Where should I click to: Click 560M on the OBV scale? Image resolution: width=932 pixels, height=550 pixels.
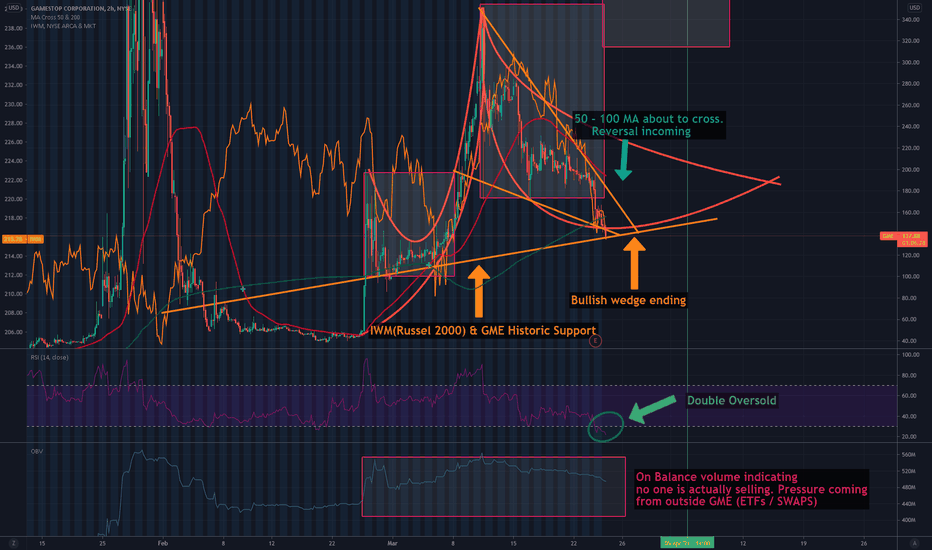click(x=908, y=454)
